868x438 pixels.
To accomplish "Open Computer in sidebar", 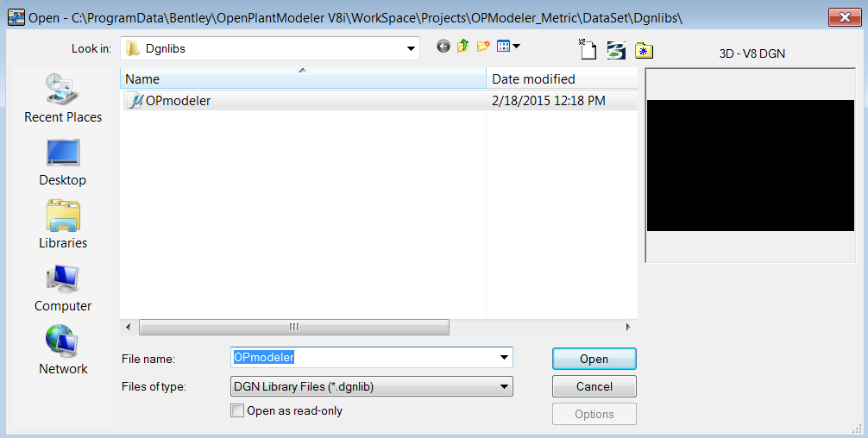I will [63, 288].
